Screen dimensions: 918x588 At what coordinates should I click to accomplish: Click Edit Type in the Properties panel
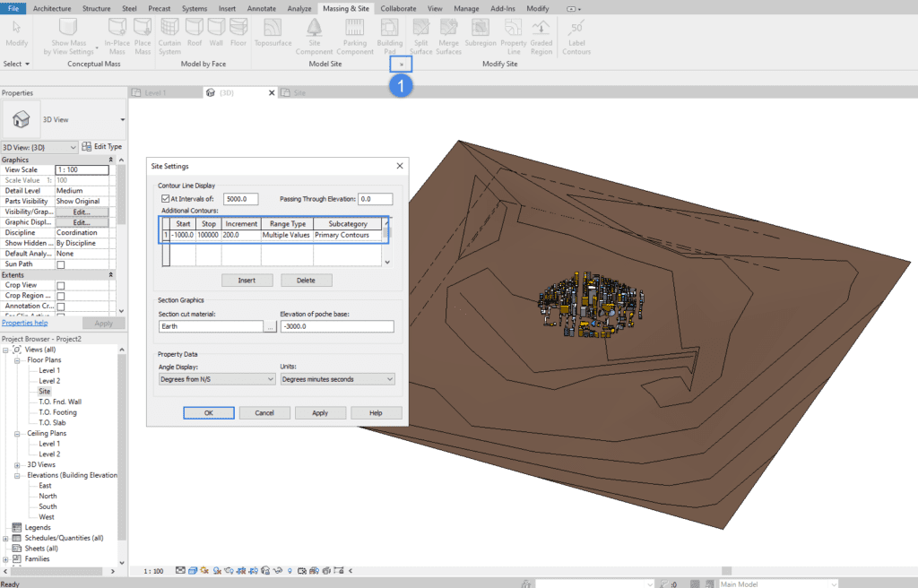101,146
